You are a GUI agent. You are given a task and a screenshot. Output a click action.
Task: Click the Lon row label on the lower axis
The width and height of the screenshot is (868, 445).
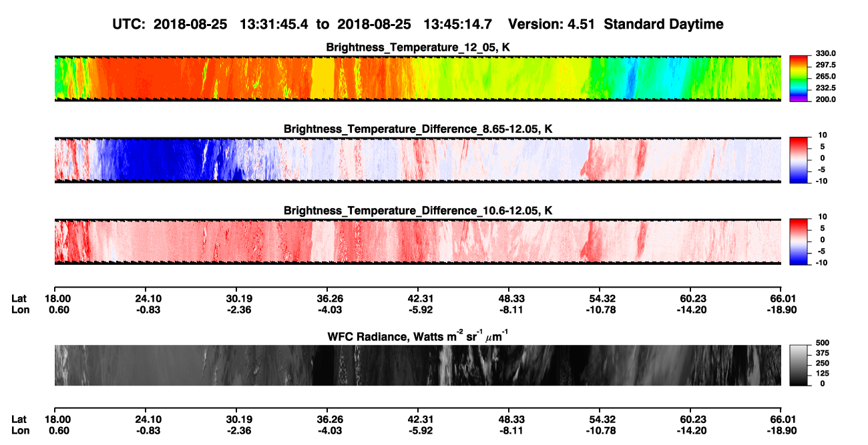[x=19, y=430]
